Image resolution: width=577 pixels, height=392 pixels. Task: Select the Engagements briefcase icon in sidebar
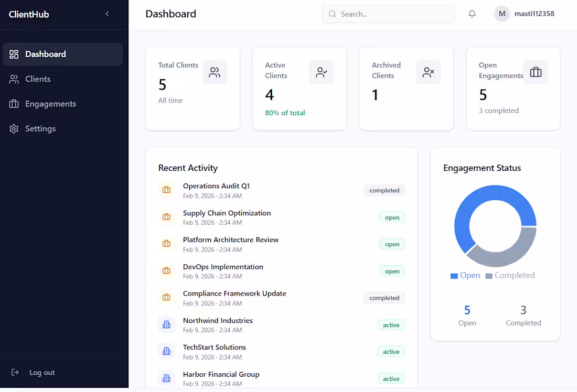[x=13, y=104]
